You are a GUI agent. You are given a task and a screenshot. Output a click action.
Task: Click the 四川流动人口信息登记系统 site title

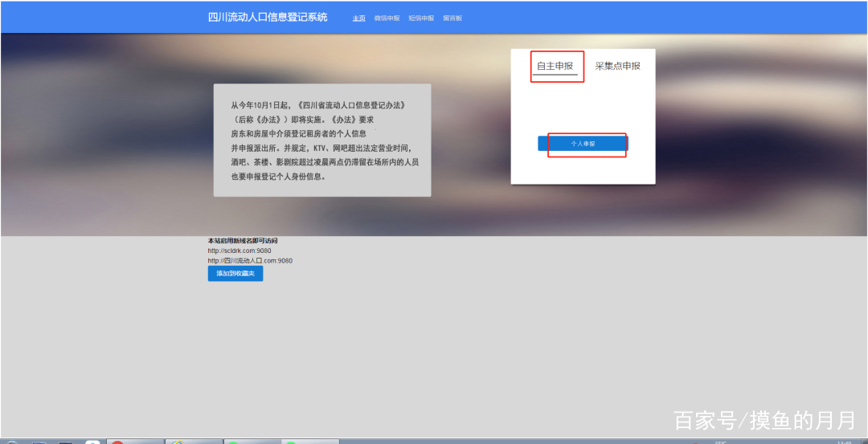tap(268, 17)
